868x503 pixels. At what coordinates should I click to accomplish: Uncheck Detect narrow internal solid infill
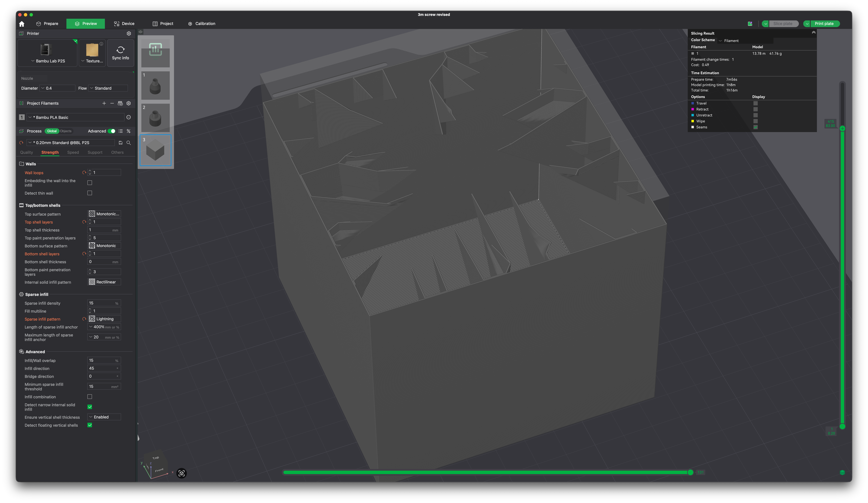(90, 407)
